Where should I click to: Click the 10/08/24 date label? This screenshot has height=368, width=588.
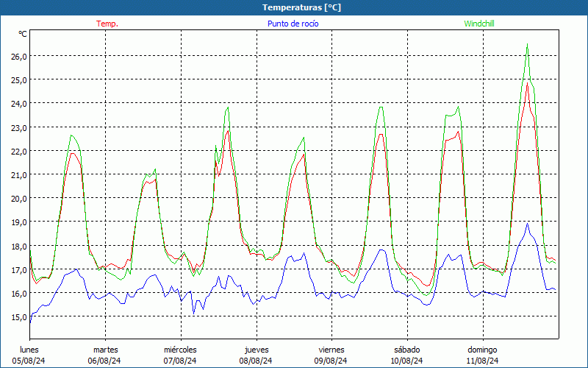(406, 361)
